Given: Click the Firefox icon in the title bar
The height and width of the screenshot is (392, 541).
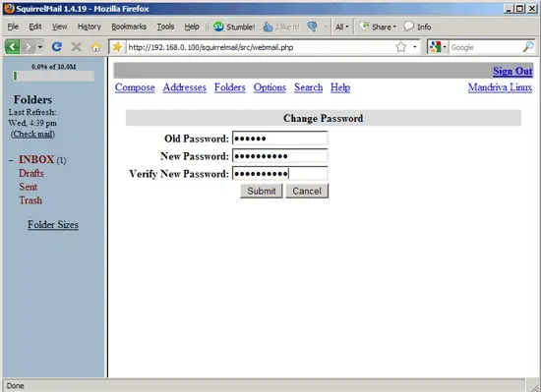Looking at the screenshot, I should 9,8.
